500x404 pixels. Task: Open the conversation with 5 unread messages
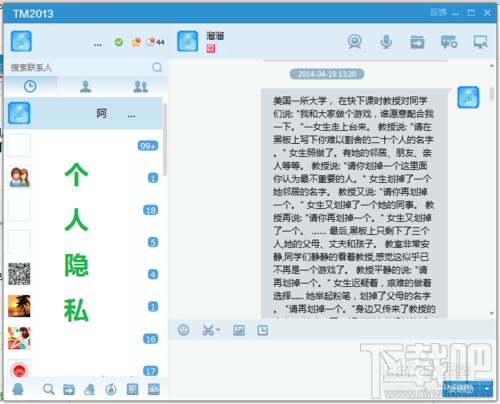click(83, 242)
